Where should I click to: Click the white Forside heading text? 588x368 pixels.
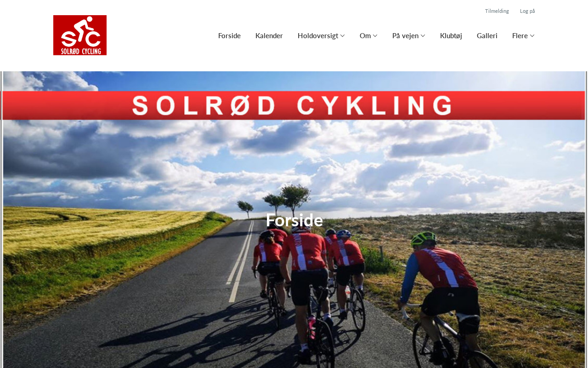[x=294, y=220]
